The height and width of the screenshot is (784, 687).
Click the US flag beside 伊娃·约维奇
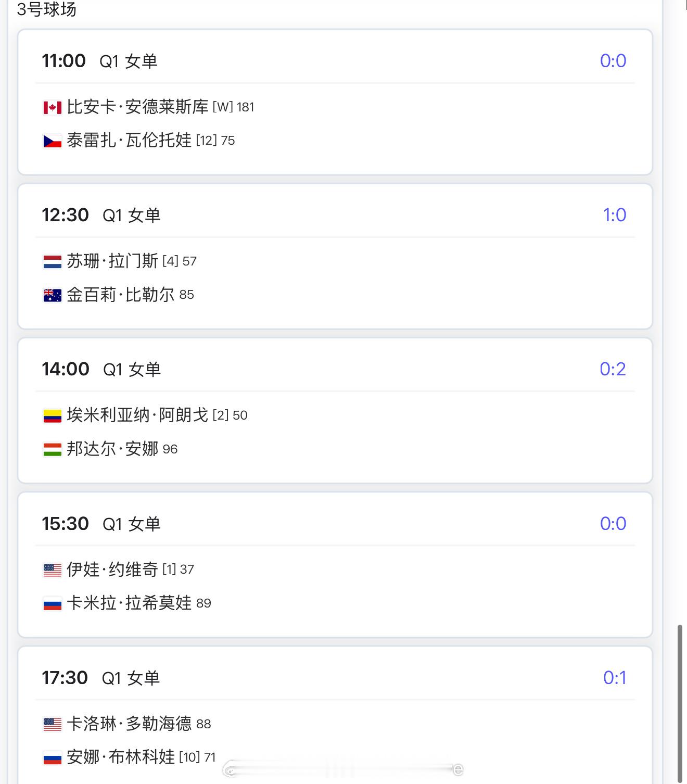52,570
